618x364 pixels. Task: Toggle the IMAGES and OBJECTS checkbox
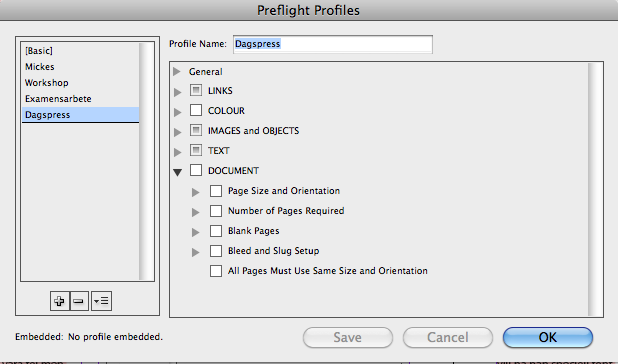click(x=196, y=130)
